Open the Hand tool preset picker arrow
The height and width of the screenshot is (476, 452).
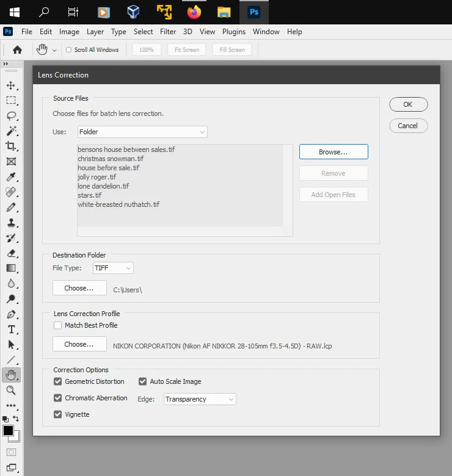pos(54,50)
